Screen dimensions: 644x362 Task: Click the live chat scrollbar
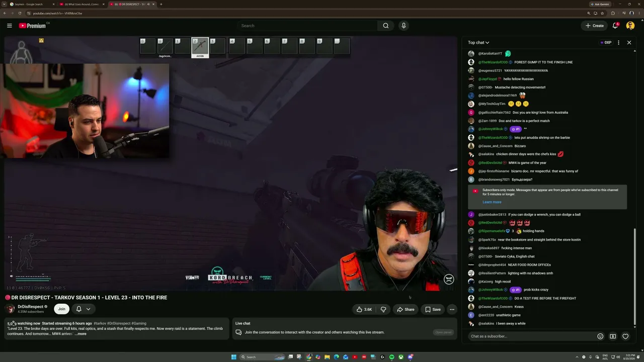tap(635, 278)
